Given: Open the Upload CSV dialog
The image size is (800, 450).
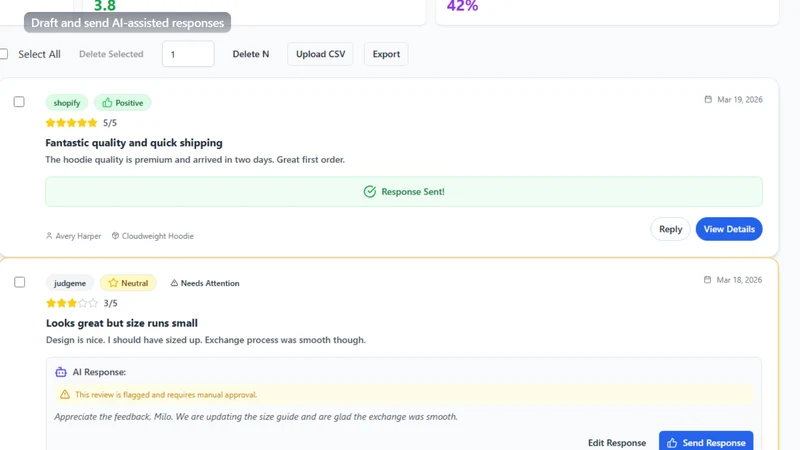Looking at the screenshot, I should [320, 54].
